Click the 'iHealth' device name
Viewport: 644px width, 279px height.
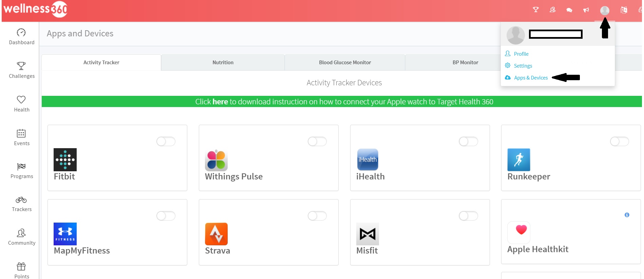(371, 176)
